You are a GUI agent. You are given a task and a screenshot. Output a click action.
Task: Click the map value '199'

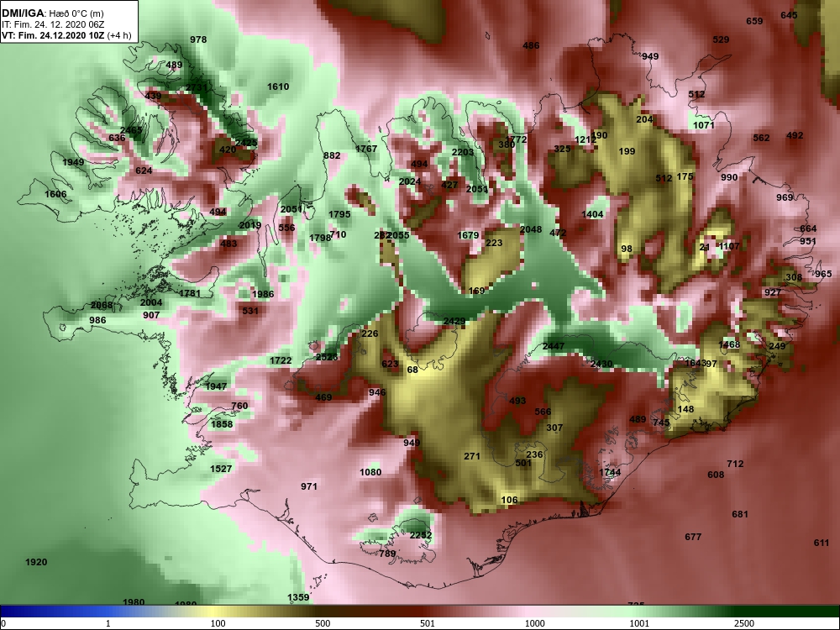[627, 151]
